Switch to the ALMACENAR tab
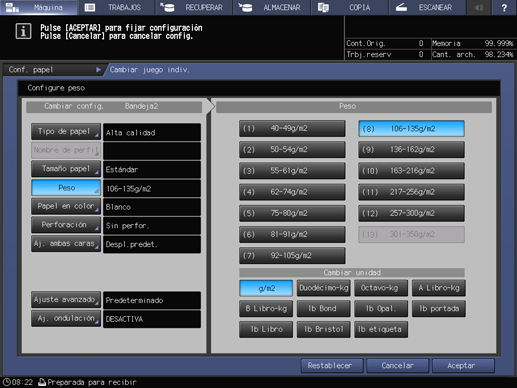 (x=272, y=7)
